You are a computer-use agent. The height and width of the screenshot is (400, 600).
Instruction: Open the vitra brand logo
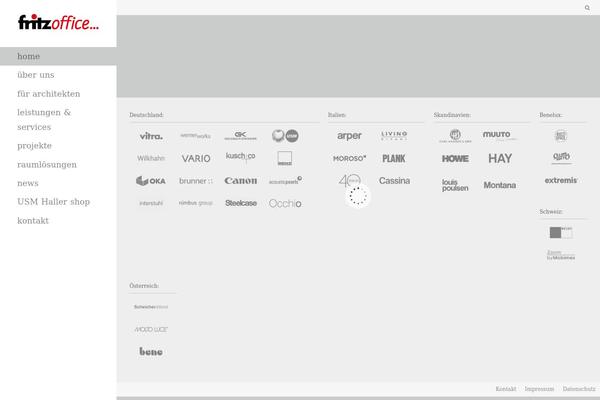pos(151,136)
